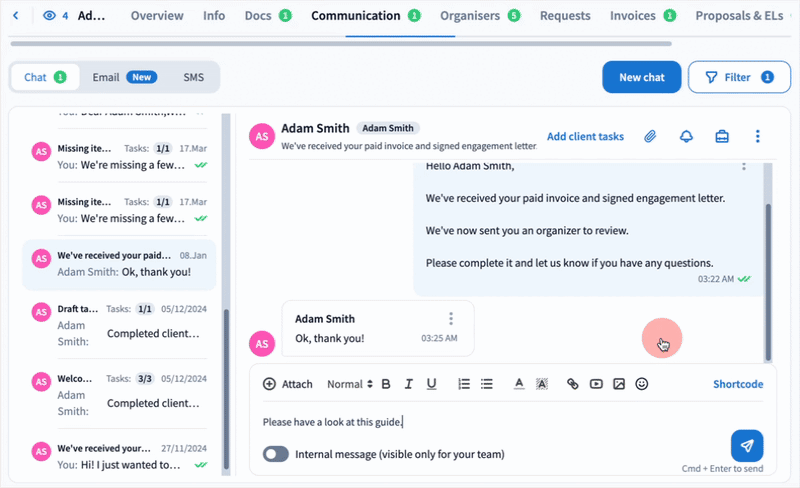The width and height of the screenshot is (800, 488).
Task: Open options menu on Adam Smith's reply
Action: (451, 319)
